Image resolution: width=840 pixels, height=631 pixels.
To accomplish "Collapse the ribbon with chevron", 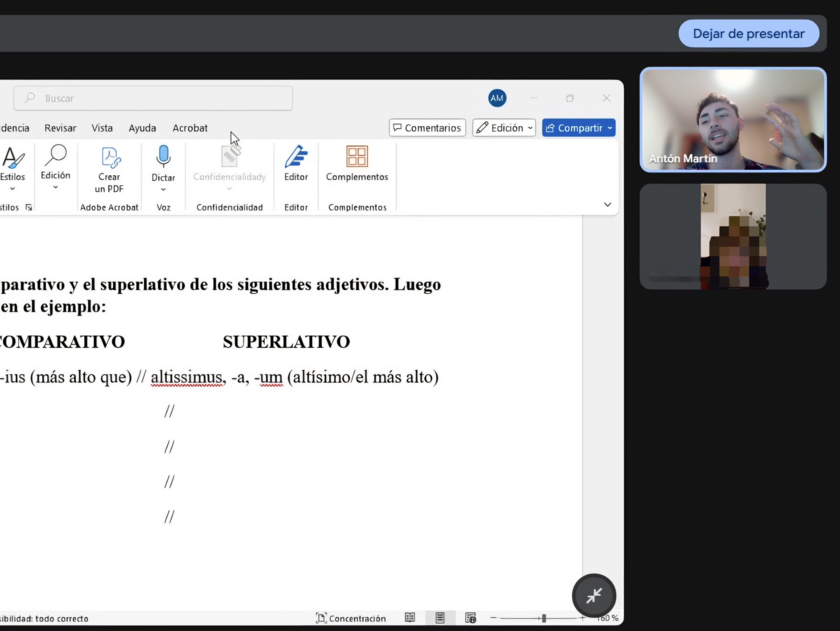I will point(607,205).
